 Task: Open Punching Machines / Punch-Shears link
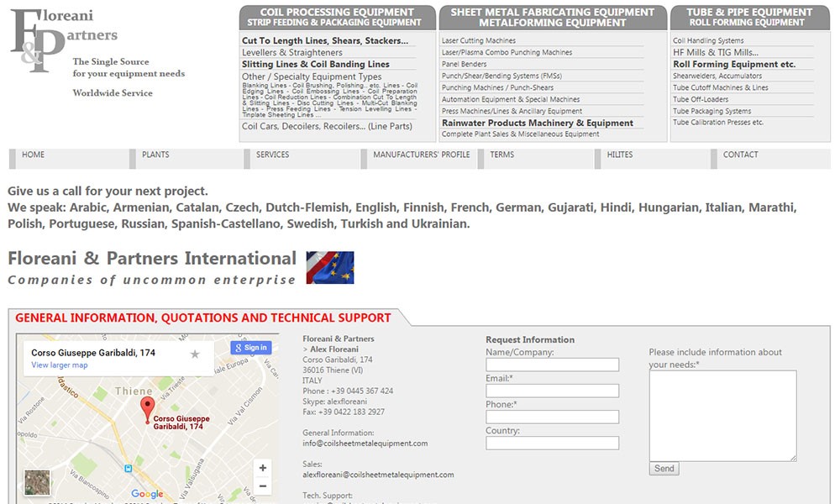click(497, 88)
